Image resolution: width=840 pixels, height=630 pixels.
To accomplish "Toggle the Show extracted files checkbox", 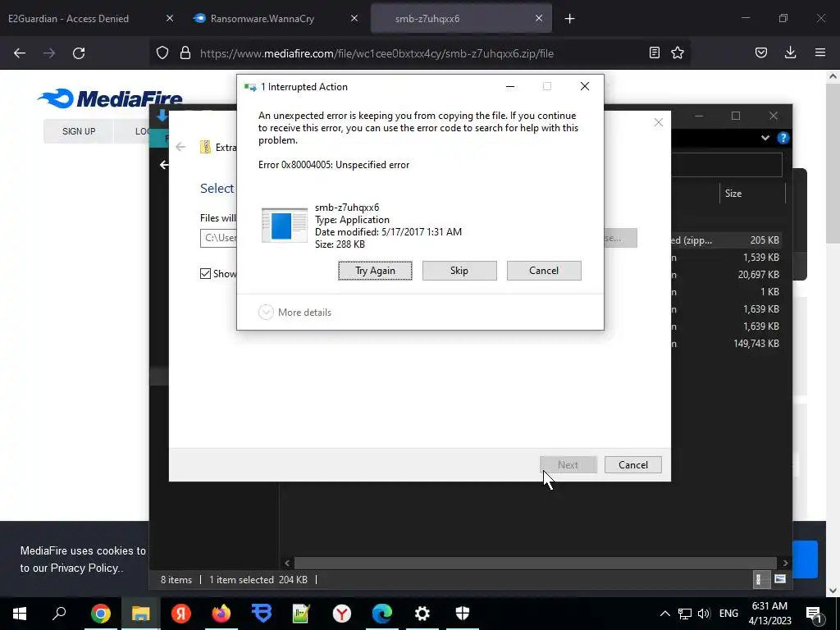I will click(205, 274).
